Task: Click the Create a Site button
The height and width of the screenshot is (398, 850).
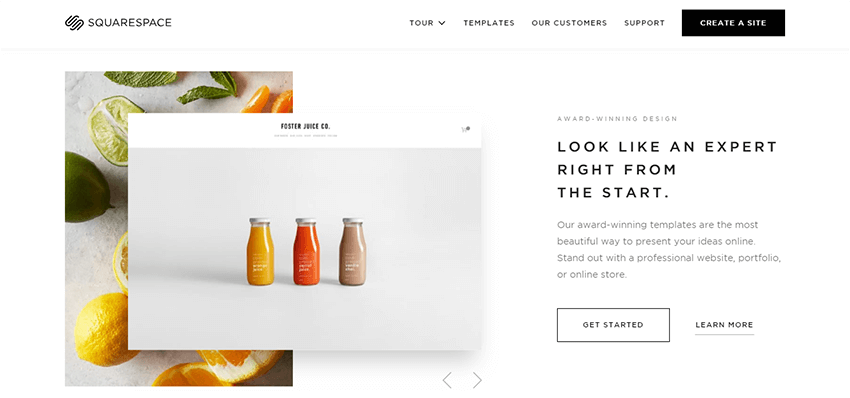Action: [733, 23]
